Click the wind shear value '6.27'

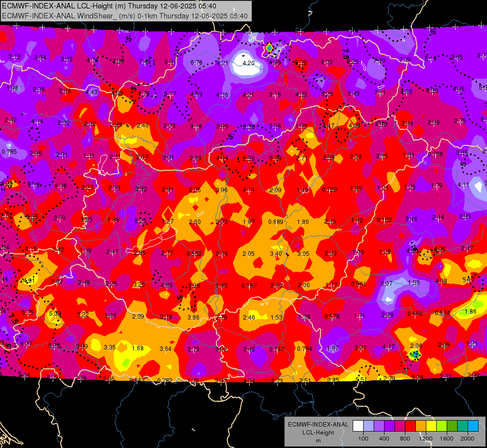pos(26,344)
